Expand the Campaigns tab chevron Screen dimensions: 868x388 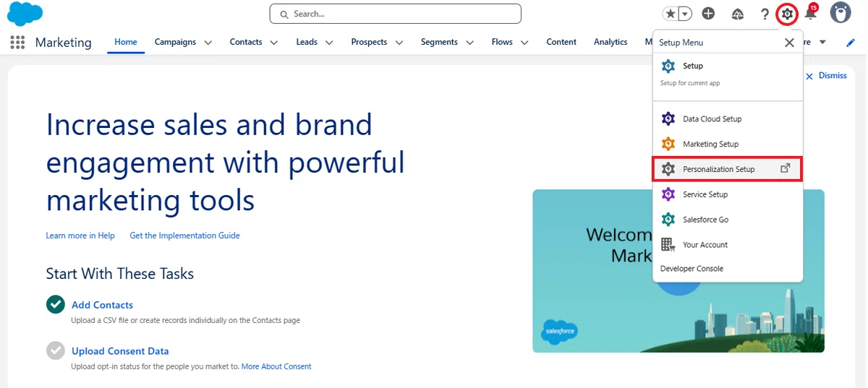208,43
